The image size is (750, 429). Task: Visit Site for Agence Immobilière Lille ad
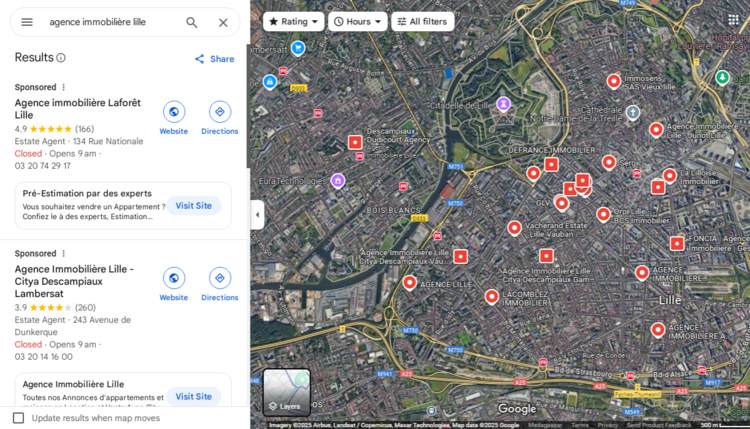[193, 396]
